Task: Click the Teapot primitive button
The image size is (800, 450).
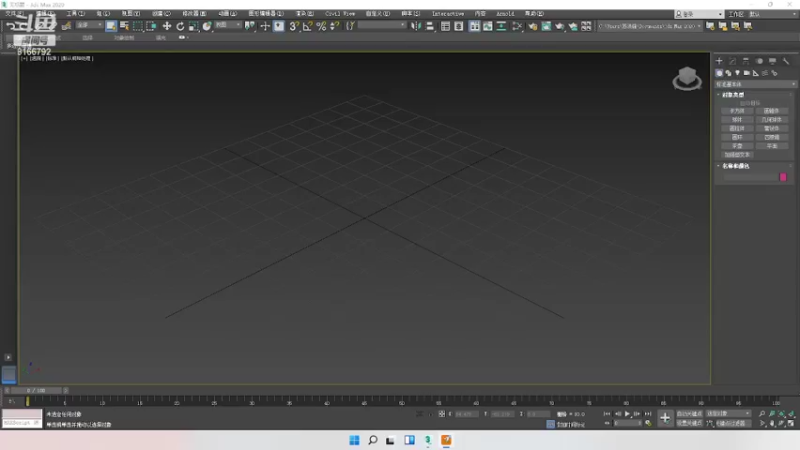Action: pyautogui.click(x=737, y=146)
